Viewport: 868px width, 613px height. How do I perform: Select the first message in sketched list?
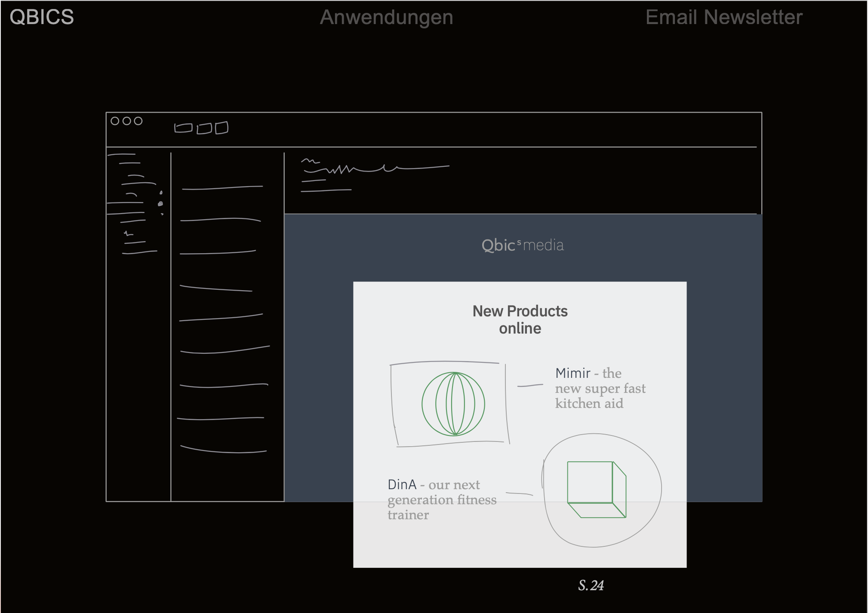click(222, 188)
